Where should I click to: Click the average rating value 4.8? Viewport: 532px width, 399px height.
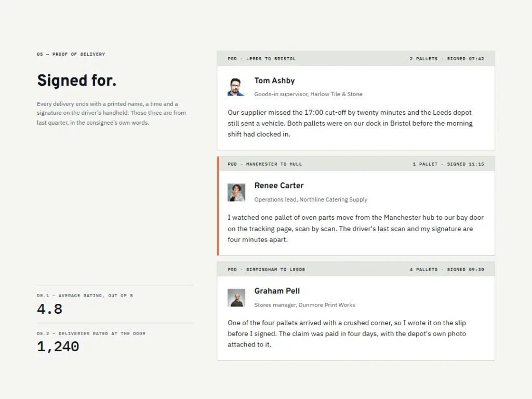point(49,309)
